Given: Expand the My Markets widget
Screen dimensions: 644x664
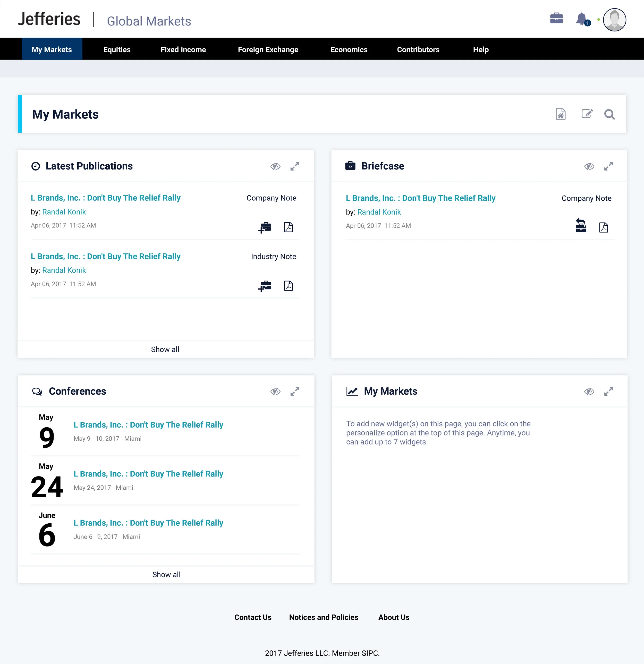Looking at the screenshot, I should pyautogui.click(x=608, y=391).
